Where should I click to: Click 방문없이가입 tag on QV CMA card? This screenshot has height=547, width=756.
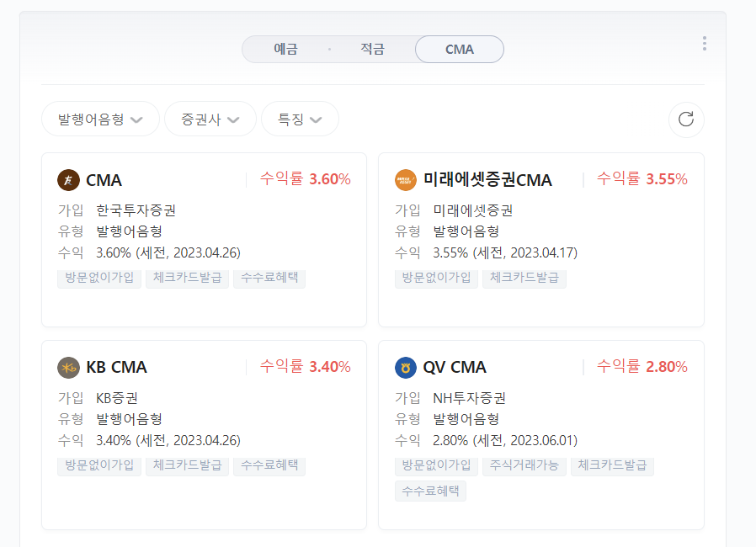click(436, 465)
